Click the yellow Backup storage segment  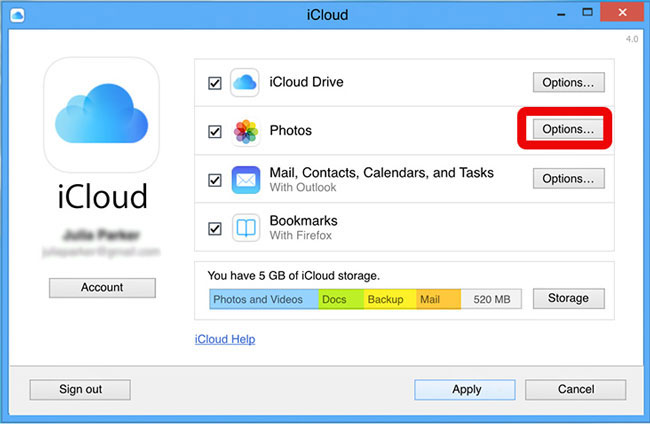pyautogui.click(x=390, y=299)
